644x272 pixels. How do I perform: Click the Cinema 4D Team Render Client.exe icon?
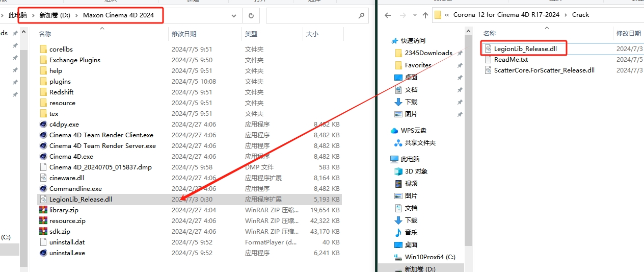[43, 135]
